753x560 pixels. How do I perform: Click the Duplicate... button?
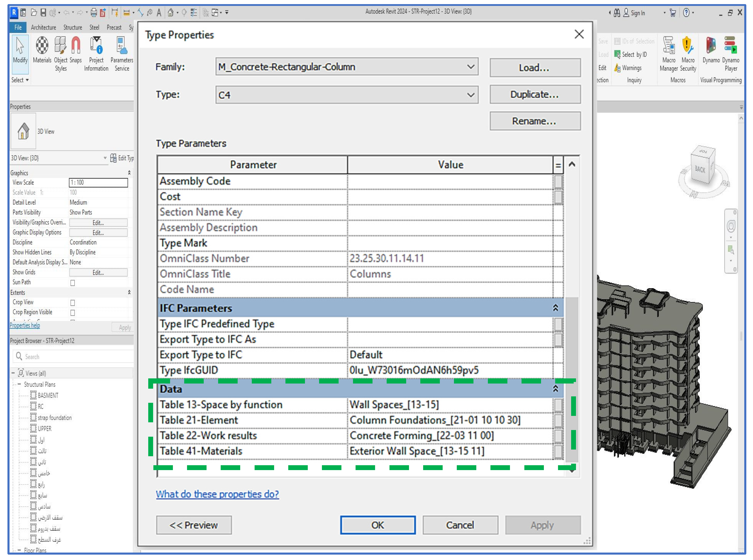click(x=535, y=95)
